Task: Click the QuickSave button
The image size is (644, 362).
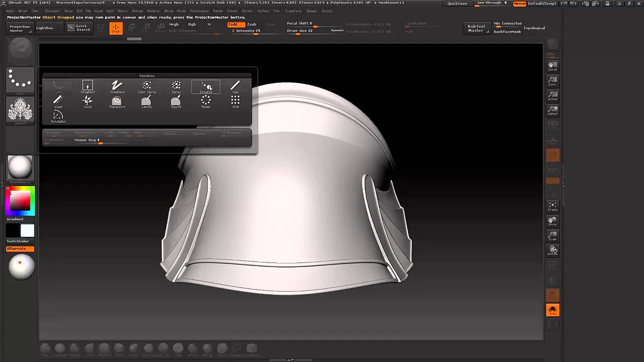Action: coord(457,4)
